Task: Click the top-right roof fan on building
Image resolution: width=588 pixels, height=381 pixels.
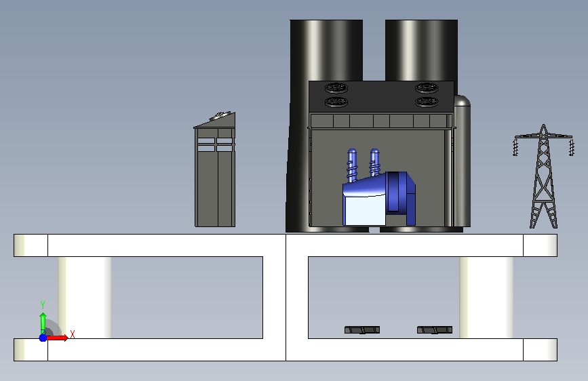Action: 427,88
